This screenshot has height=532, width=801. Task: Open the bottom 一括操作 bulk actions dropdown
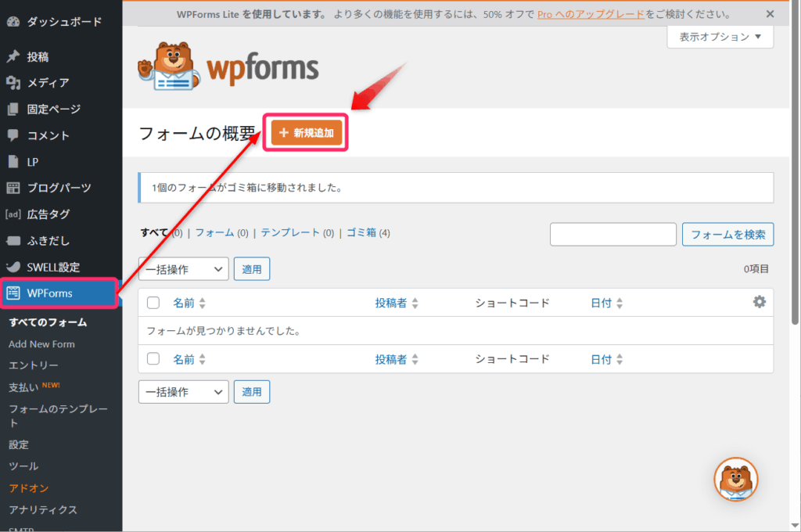coord(183,392)
